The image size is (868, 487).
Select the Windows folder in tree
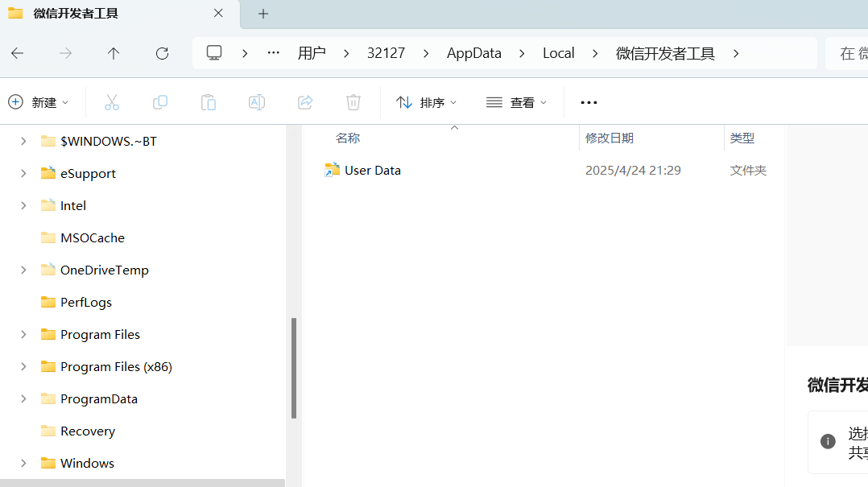tap(87, 463)
